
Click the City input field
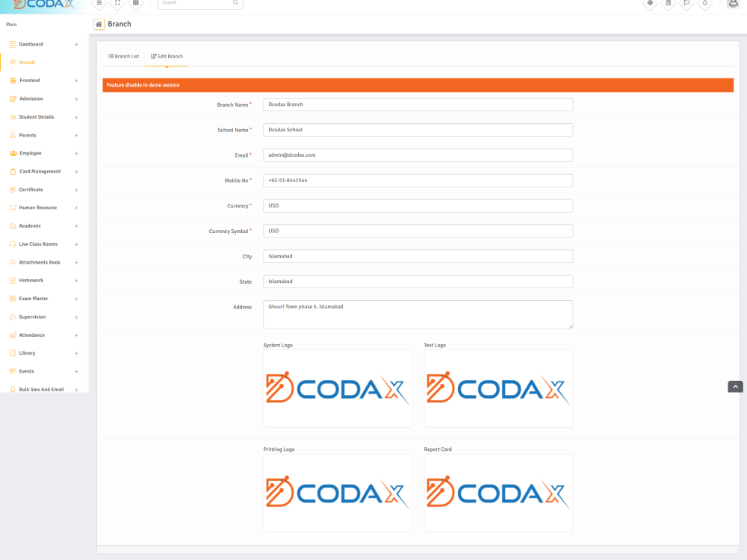click(418, 256)
